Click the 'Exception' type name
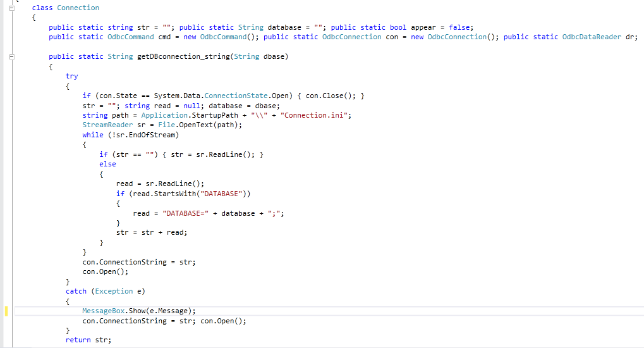The image size is (644, 348). 114,292
